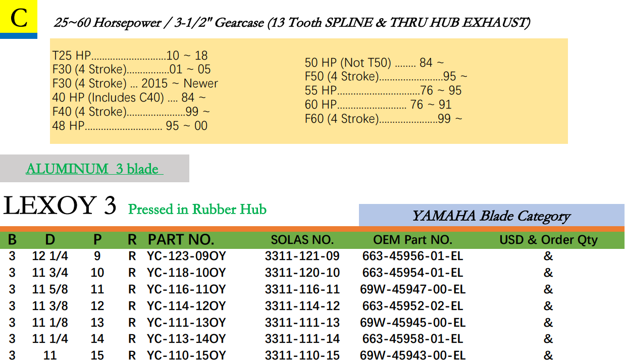Screen dimensions: 625x364
Task: Click the diameter value "12 1/4"
Action: (x=50, y=256)
